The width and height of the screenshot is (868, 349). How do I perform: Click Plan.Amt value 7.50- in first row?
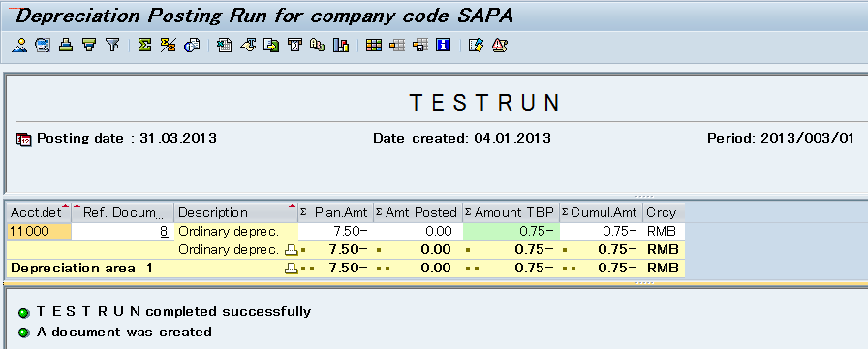pos(336,232)
